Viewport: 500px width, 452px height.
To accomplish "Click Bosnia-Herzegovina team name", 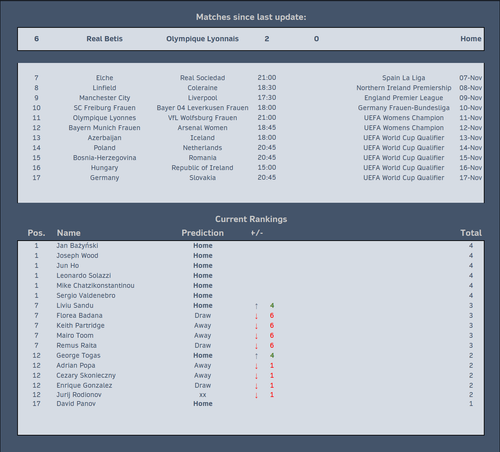I will point(104,158).
